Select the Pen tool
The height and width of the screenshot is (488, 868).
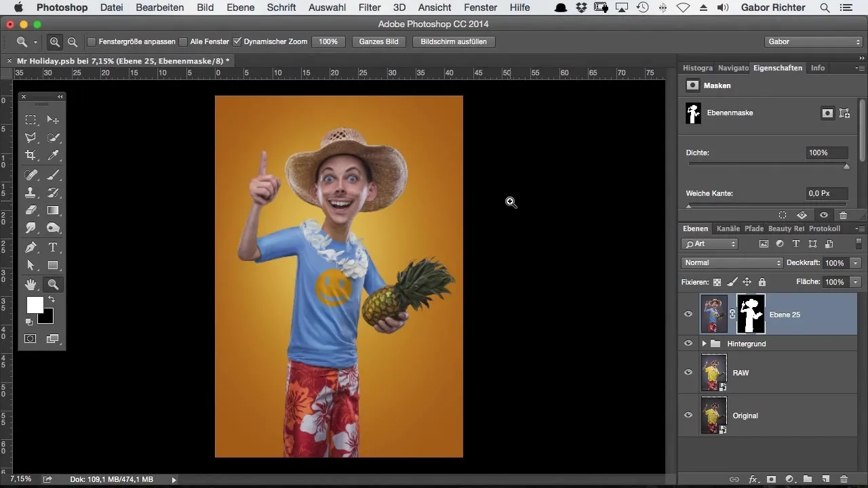tap(31, 247)
